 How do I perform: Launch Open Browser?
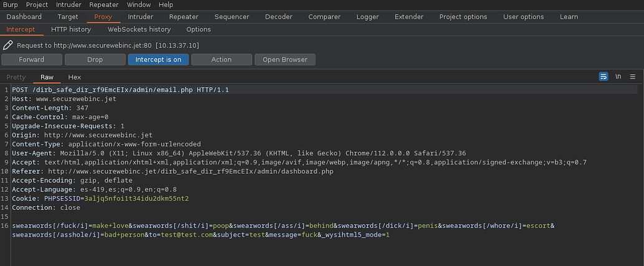pos(284,60)
